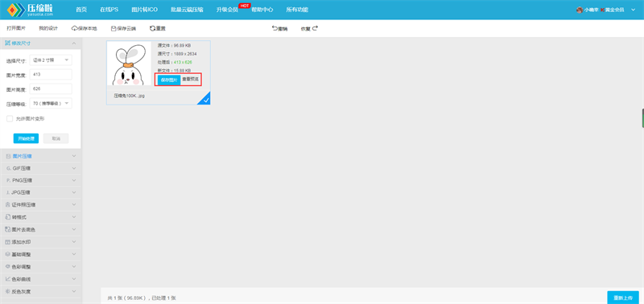Expand the GIF压缩 chevron
This screenshot has height=304, width=644.
pos(74,168)
